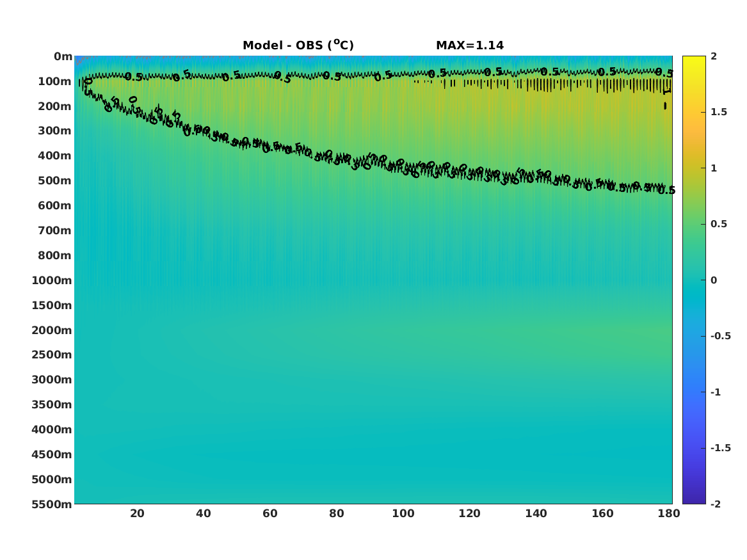Click the "600m" depth axis label

coord(55,205)
